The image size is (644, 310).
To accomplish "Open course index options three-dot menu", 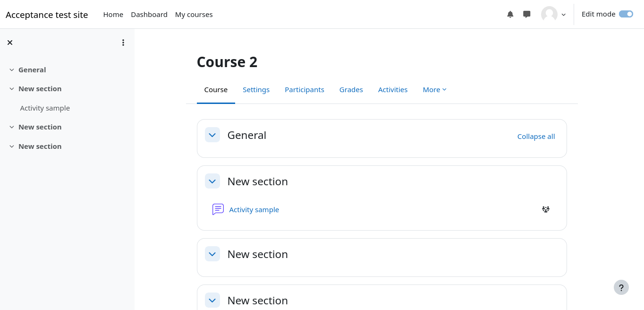I will 123,43.
